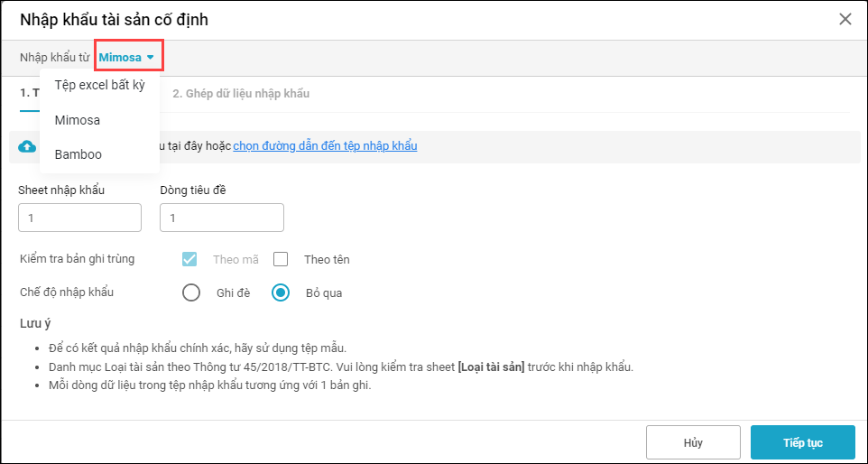Enable the 'Theo tên' duplicate check checkbox
The image size is (868, 464).
click(281, 259)
